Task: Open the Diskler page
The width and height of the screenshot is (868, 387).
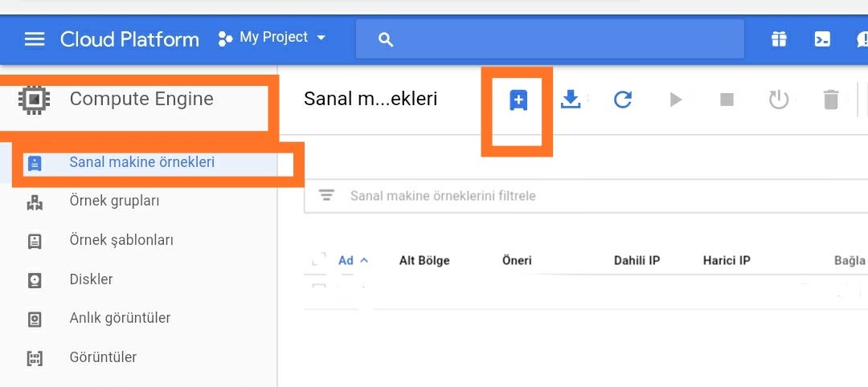Action: 91,279
